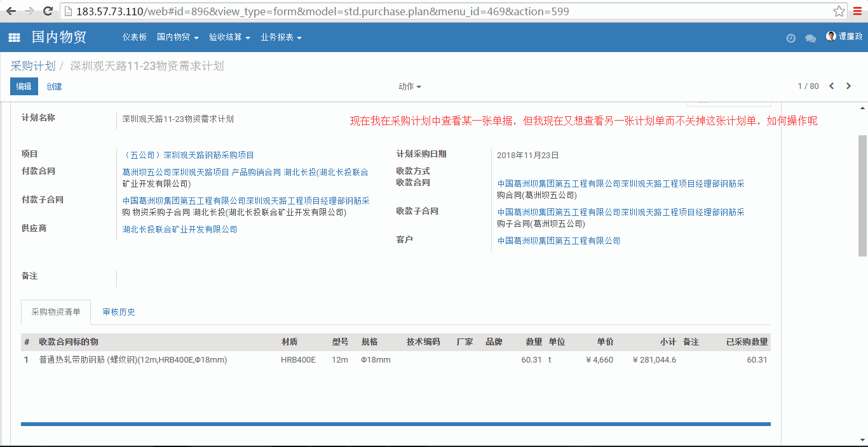Click the browser reload icon
Screen dimensions: 868x447
pyautogui.click(x=48, y=11)
